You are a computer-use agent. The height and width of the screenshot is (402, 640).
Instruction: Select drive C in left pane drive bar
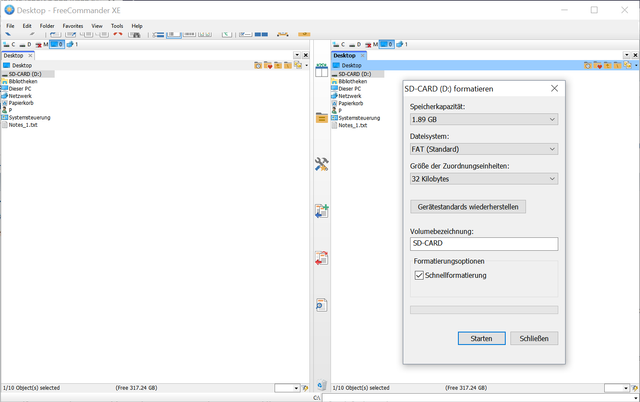point(9,44)
